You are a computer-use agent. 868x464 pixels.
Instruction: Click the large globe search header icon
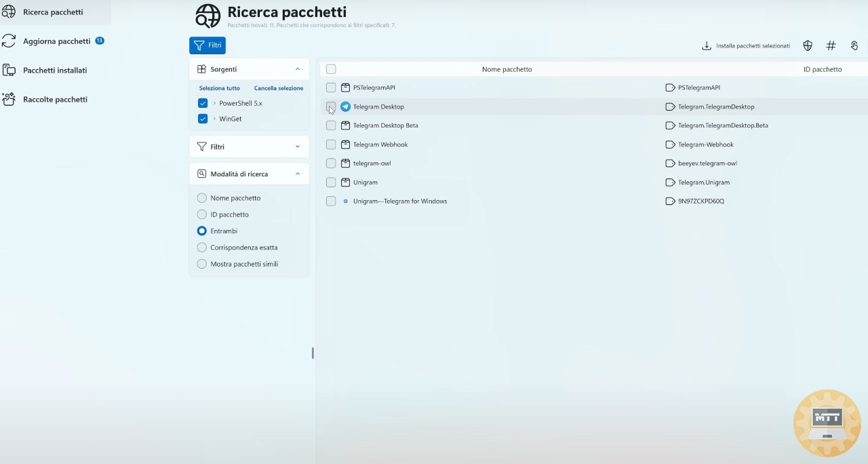click(x=208, y=16)
